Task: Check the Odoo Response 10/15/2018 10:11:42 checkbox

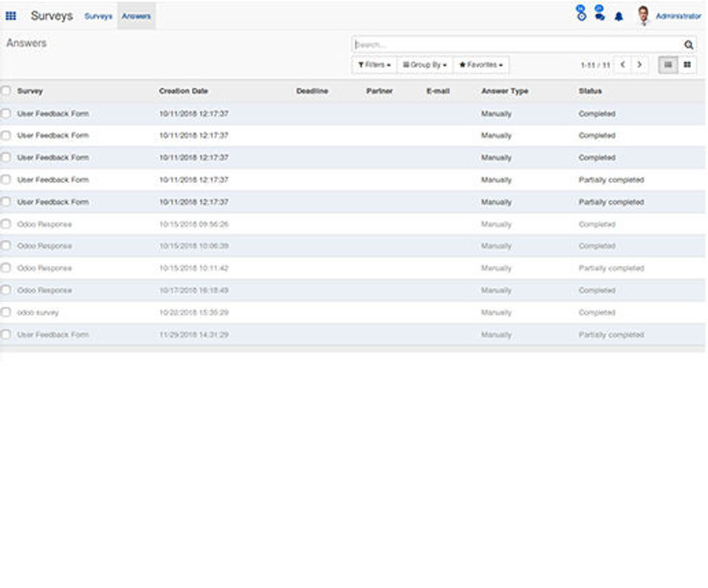Action: point(6,268)
